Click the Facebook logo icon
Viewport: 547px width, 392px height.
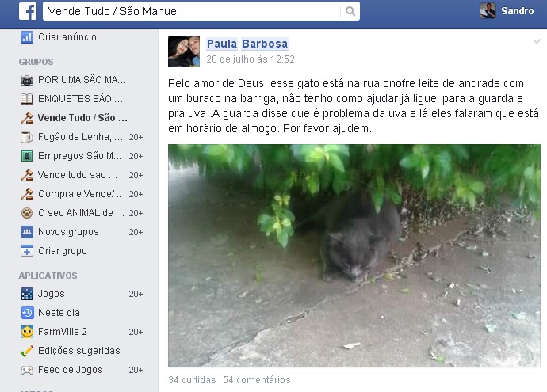[x=28, y=11]
